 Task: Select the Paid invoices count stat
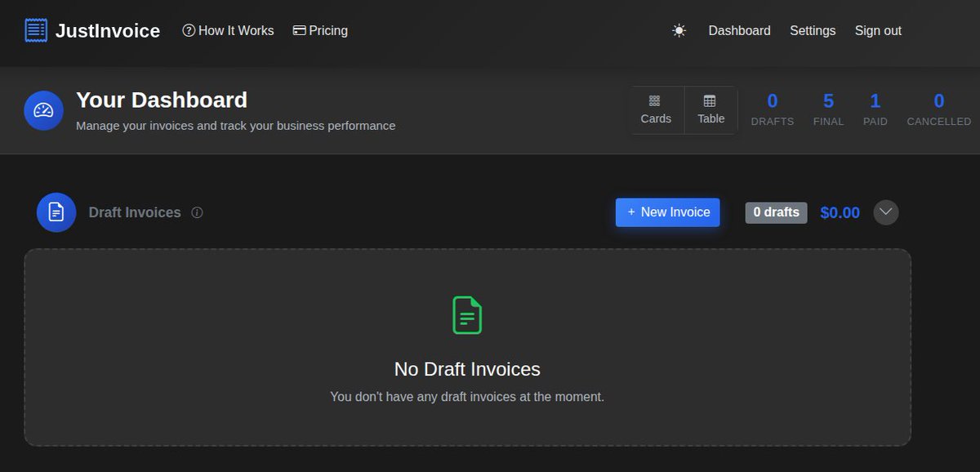pyautogui.click(x=875, y=110)
